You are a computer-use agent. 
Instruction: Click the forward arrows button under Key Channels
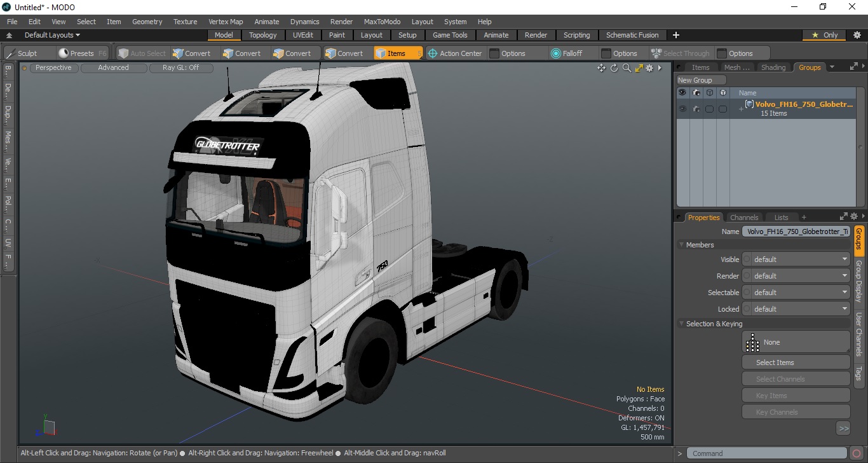click(843, 429)
